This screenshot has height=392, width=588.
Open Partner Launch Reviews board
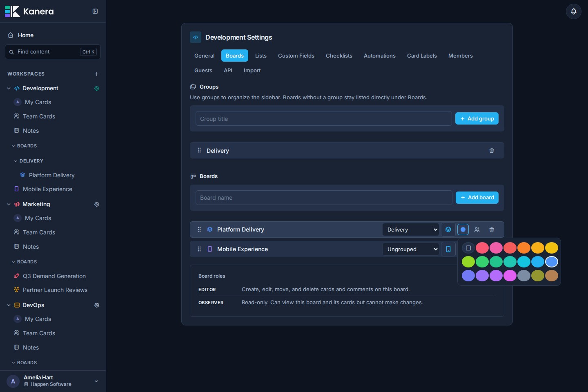pos(55,290)
